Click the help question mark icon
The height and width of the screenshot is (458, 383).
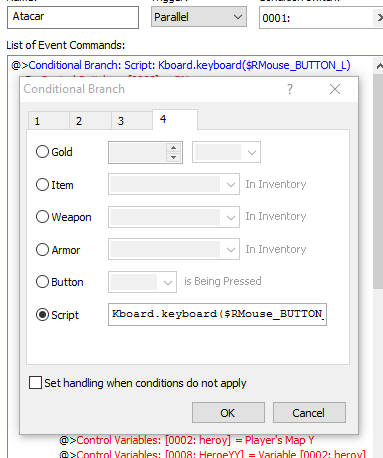click(x=290, y=89)
